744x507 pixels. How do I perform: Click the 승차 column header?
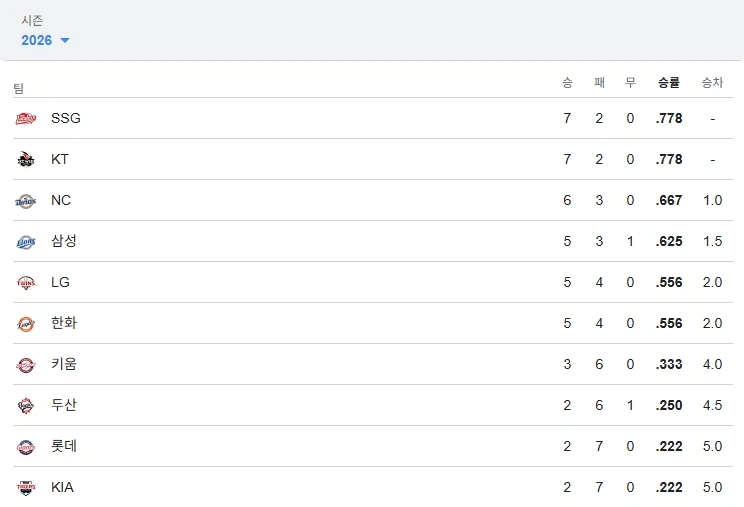[x=712, y=83]
